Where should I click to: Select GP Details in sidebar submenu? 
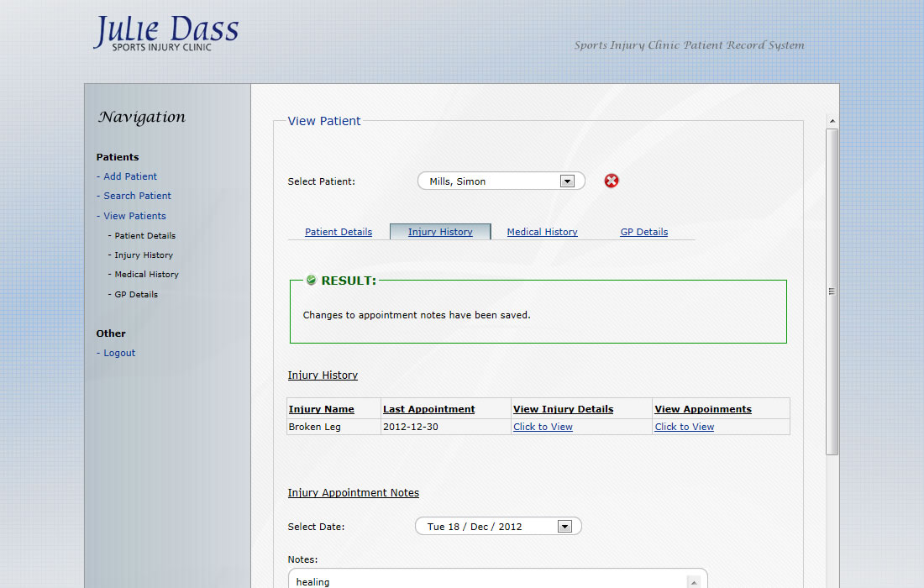[136, 295]
